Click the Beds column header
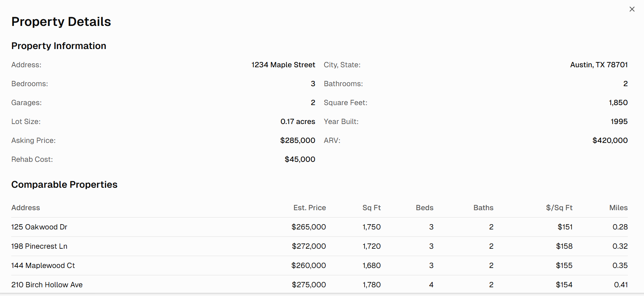644x296 pixels. [425, 208]
